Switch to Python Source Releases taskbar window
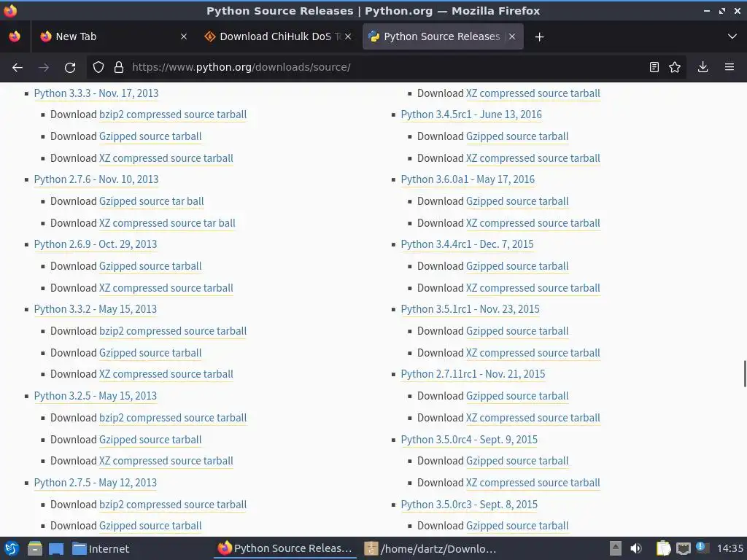The image size is (747, 560). pyautogui.click(x=285, y=548)
